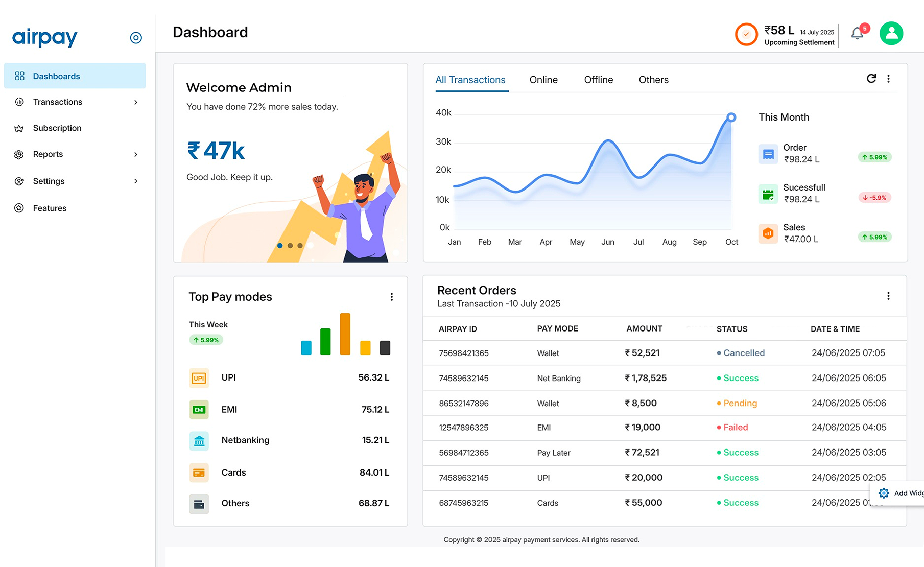The height and width of the screenshot is (567, 924).
Task: Click Upcoming Settlement label
Action: point(799,42)
